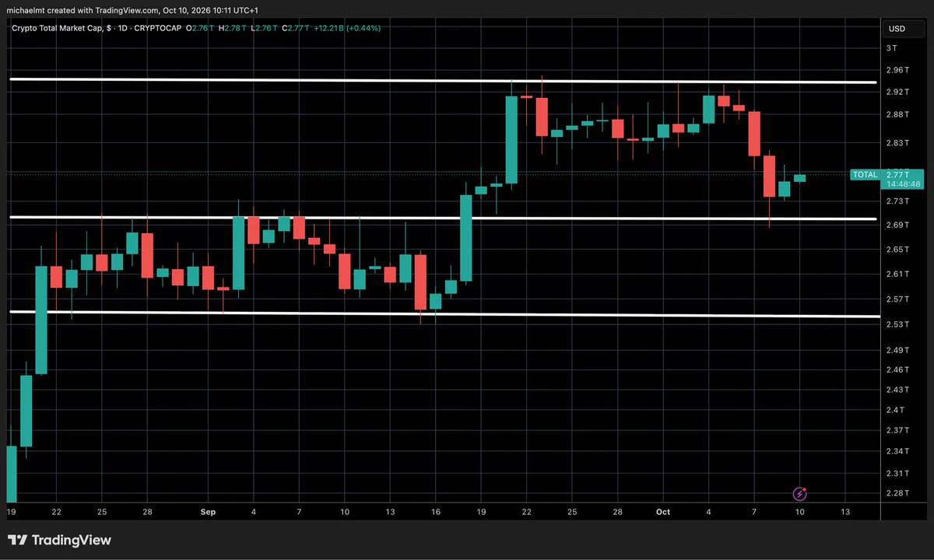This screenshot has width=934, height=560.
Task: Click the 2.69T label on the price scale
Action: pos(897,225)
